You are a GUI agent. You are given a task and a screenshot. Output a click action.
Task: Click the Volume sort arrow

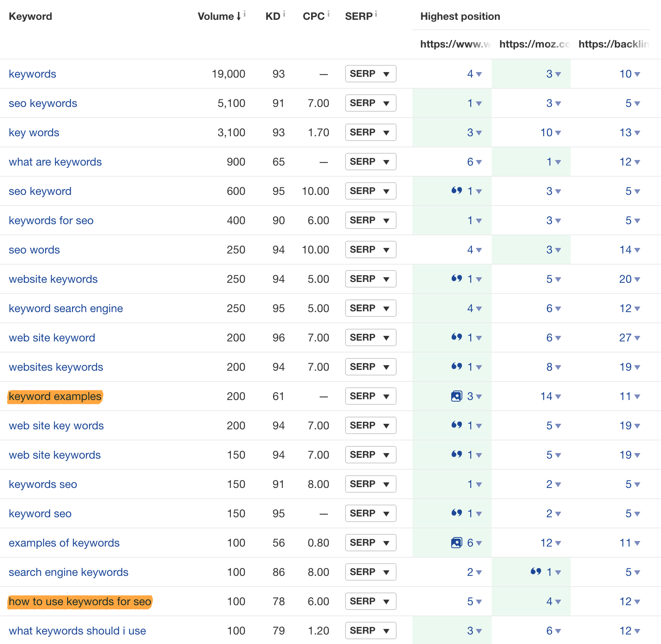[239, 17]
